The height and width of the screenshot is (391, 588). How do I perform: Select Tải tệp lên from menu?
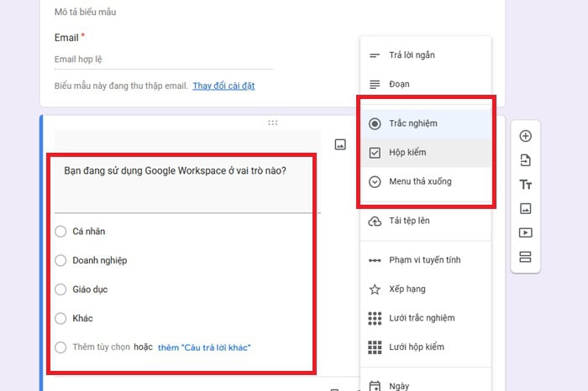(409, 222)
